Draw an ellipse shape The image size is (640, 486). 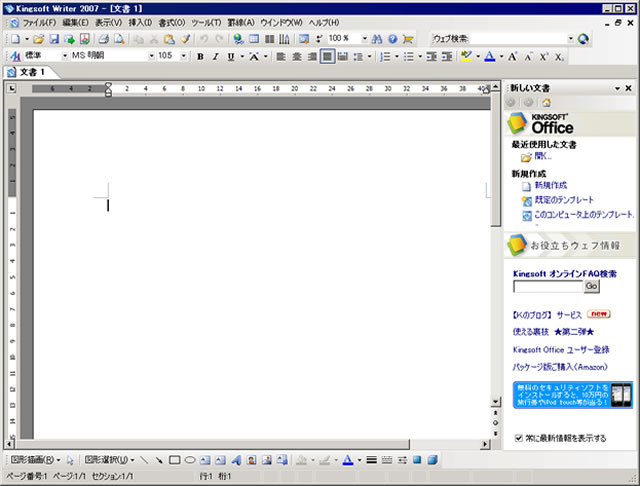[190, 460]
